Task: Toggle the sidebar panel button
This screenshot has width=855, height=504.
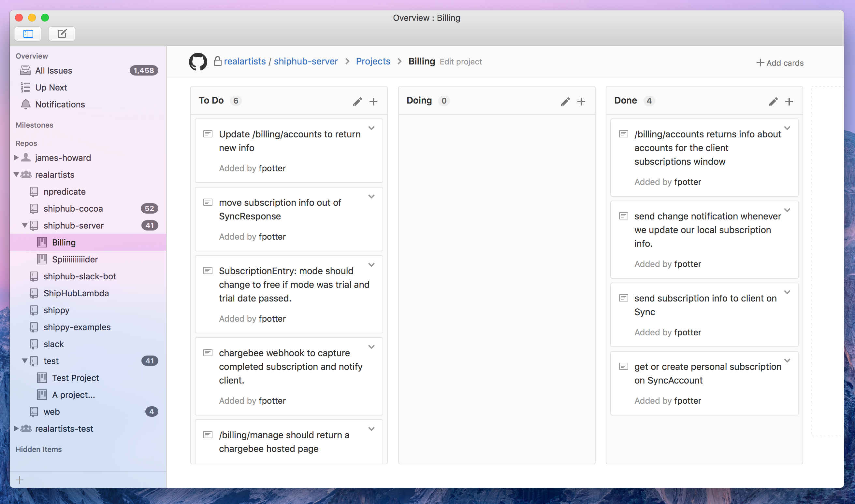Action: click(x=28, y=34)
